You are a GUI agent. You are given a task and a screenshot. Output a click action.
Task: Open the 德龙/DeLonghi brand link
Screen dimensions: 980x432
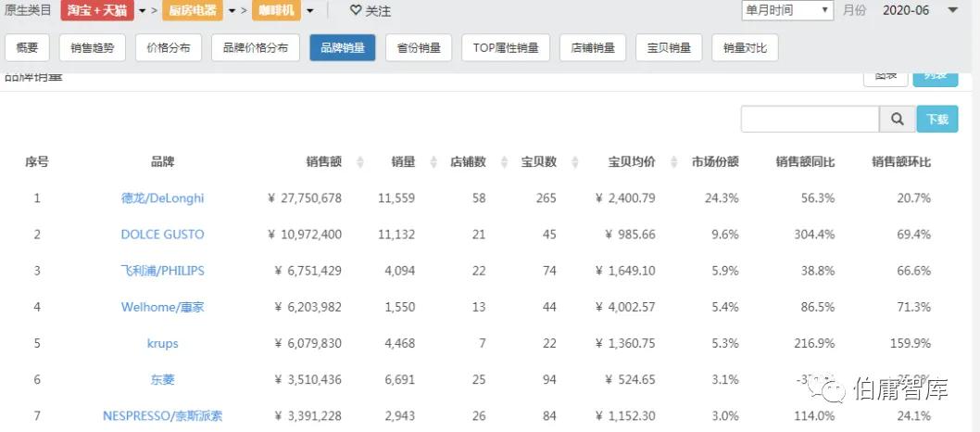[x=162, y=198]
